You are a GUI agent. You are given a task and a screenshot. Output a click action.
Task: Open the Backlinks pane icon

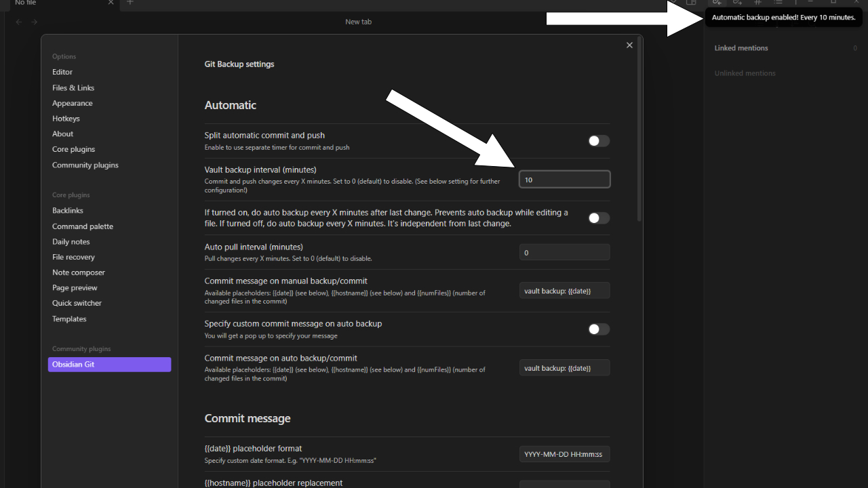click(x=717, y=3)
